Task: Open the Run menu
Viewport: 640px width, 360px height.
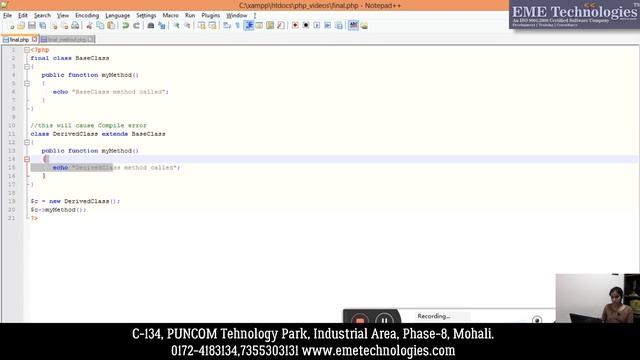Action: (x=190, y=16)
